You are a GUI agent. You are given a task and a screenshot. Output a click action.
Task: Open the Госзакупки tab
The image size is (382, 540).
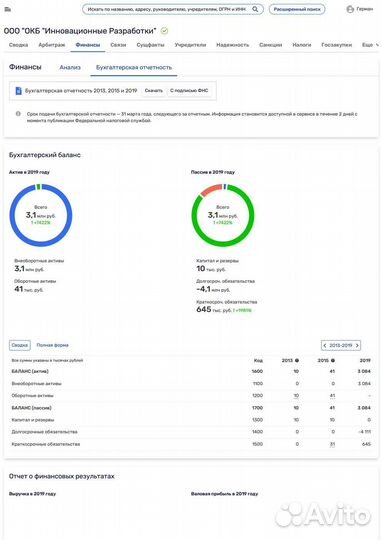coord(337,45)
